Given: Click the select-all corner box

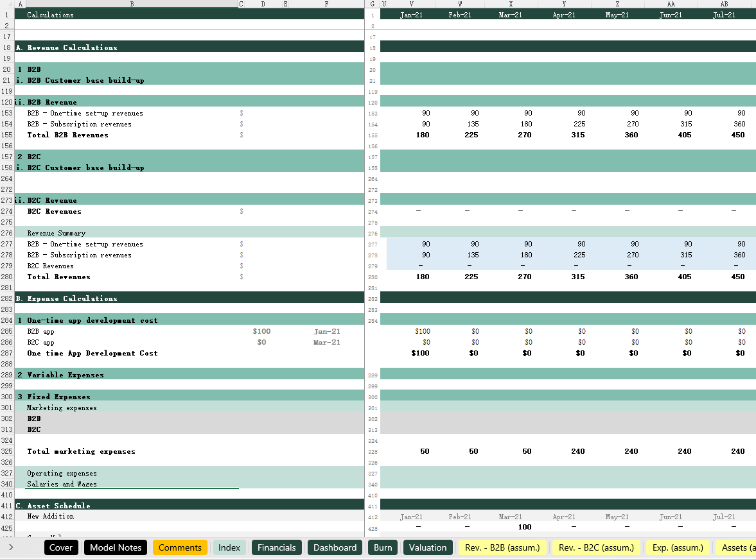Looking at the screenshot, I should tap(6, 4).
